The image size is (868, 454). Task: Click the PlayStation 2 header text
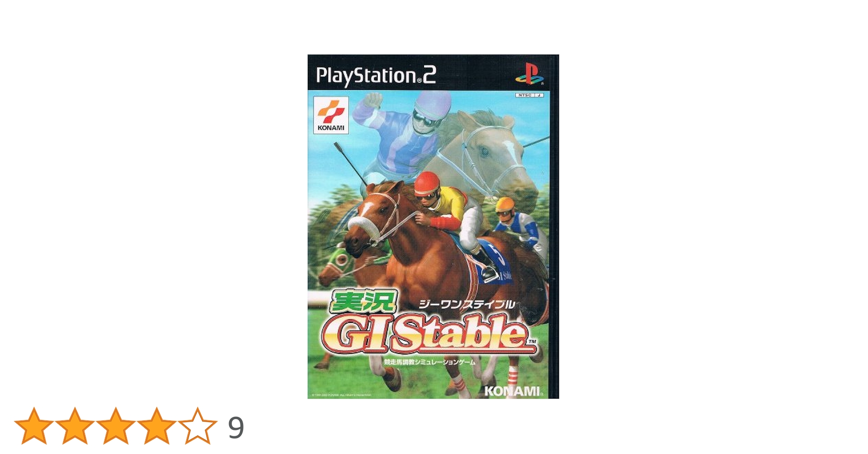376,75
